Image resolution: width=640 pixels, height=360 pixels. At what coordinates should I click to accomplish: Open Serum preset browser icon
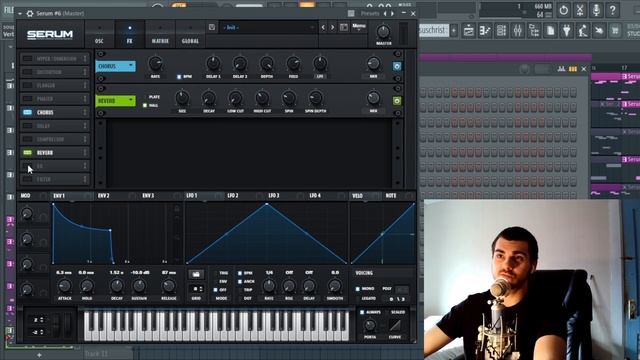[344, 27]
